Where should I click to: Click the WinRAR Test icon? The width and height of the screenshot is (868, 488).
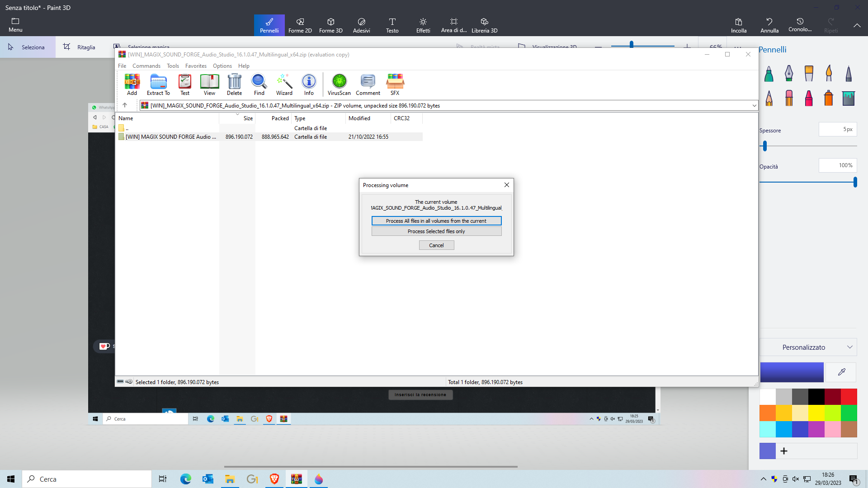tap(185, 84)
